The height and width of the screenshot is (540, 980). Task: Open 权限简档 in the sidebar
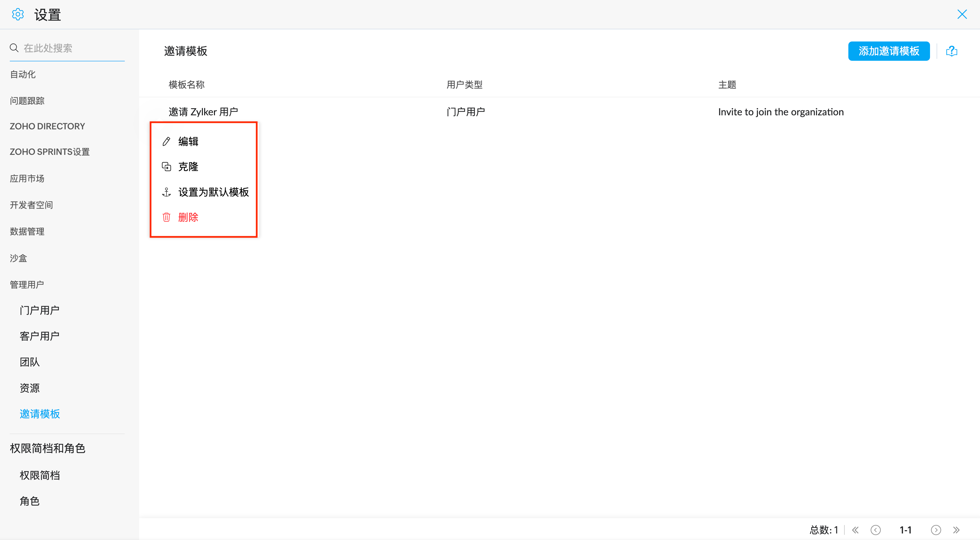40,475
